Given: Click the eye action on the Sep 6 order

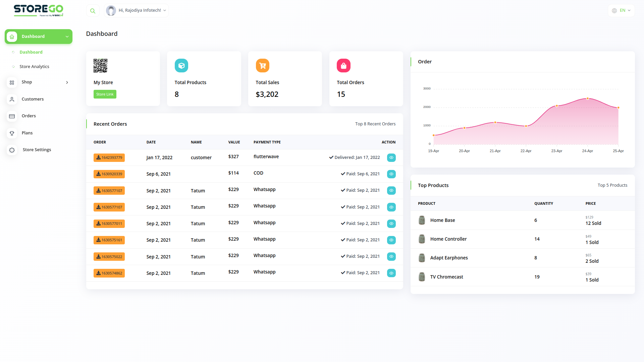Looking at the screenshot, I should pyautogui.click(x=391, y=174).
